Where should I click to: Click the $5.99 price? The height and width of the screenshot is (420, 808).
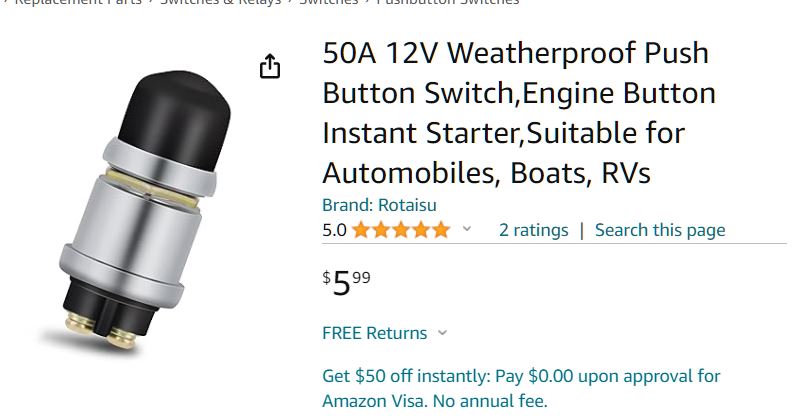[x=347, y=283]
